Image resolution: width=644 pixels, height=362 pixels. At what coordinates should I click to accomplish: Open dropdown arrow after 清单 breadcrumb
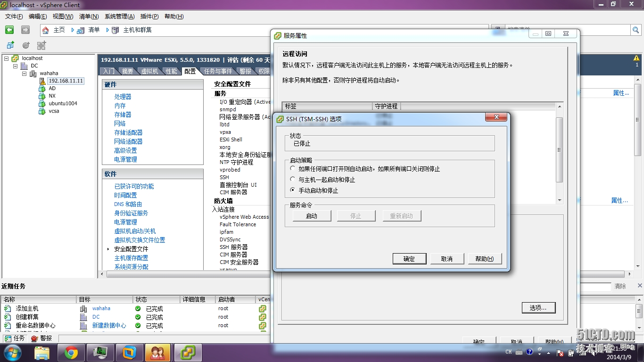click(x=107, y=30)
